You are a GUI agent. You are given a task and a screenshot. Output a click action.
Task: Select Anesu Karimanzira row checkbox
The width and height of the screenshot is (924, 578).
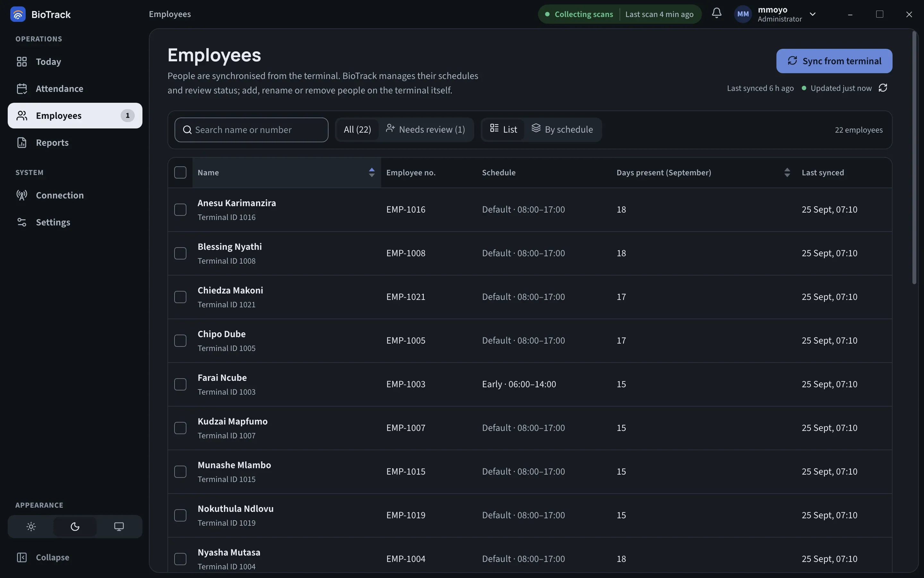[180, 209]
